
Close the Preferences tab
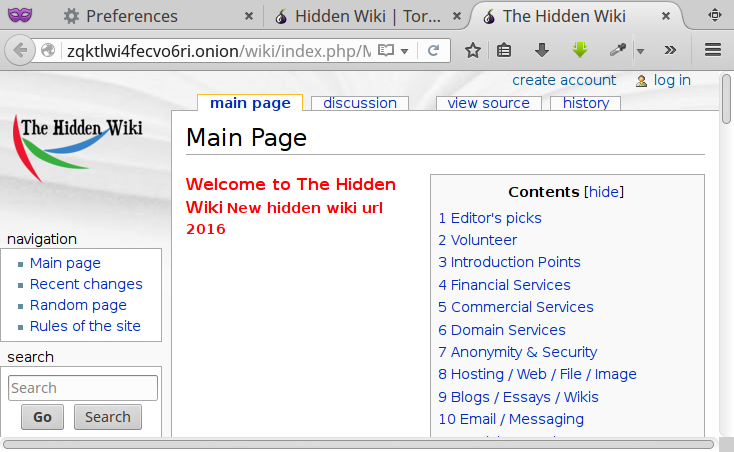coord(249,16)
